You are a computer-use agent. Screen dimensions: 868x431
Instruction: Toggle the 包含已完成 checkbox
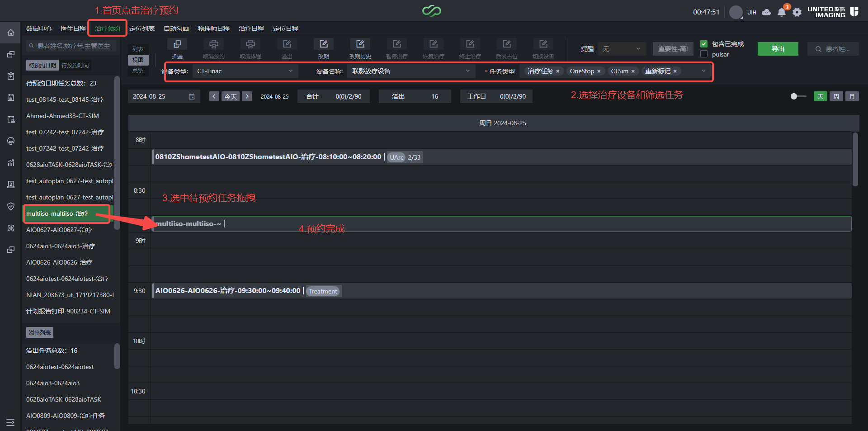[704, 44]
